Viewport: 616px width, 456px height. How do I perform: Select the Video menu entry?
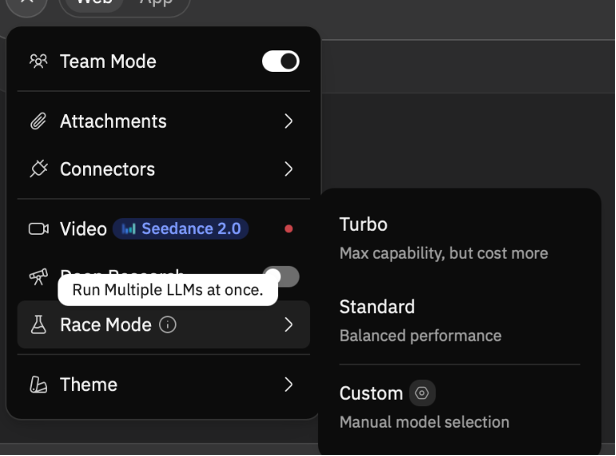click(163, 229)
